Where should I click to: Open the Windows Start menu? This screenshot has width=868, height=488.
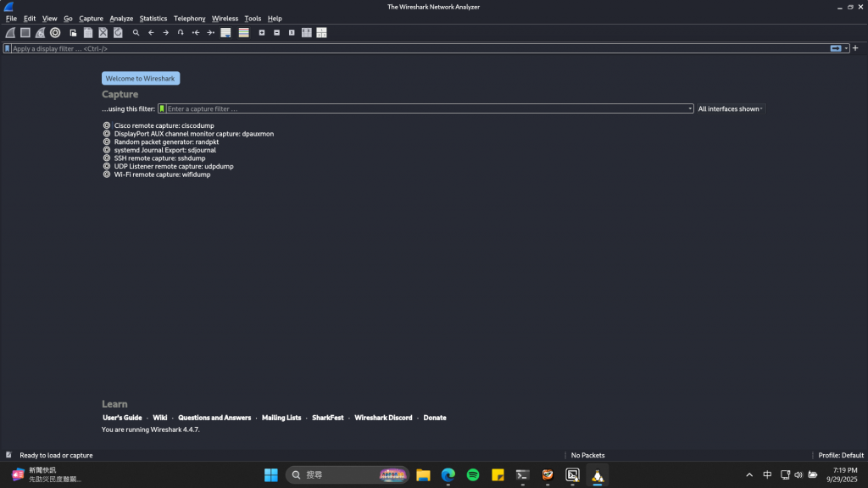coord(270,474)
